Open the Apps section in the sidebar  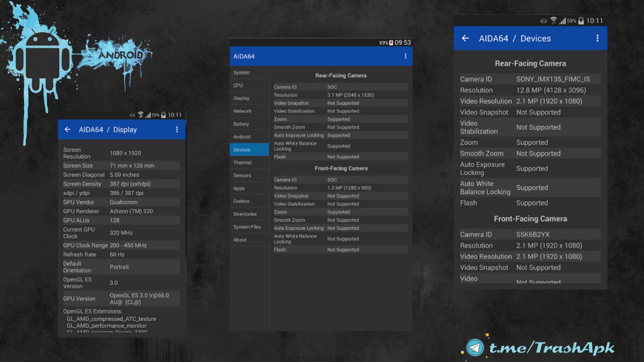click(x=249, y=188)
